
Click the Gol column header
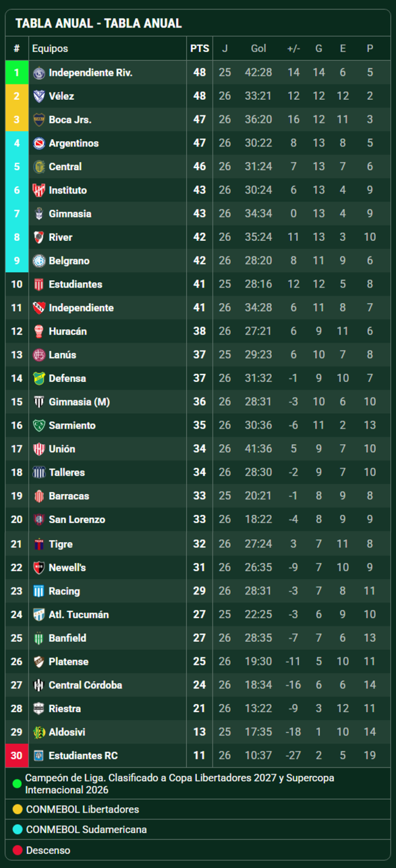point(258,48)
